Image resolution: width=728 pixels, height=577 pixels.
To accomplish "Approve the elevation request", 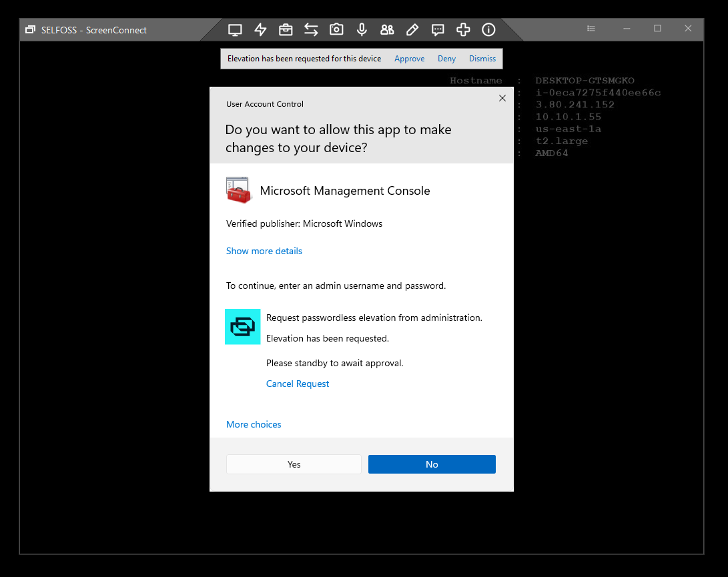I will click(410, 59).
